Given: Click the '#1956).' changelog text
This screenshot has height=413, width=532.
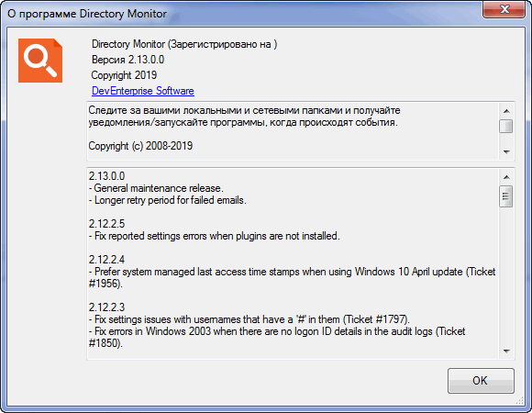Looking at the screenshot, I should pyautogui.click(x=105, y=284).
